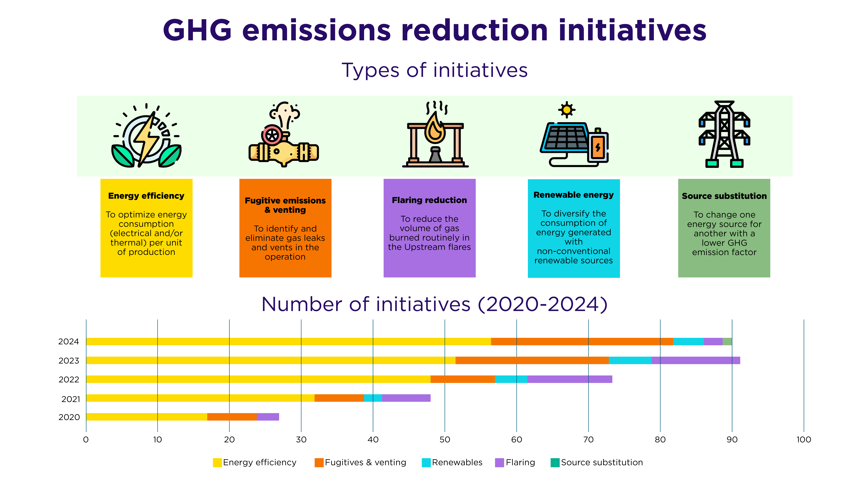This screenshot has width=868, height=488.
Task: Click the 2022 cyan renewables bar segment
Action: pos(511,379)
